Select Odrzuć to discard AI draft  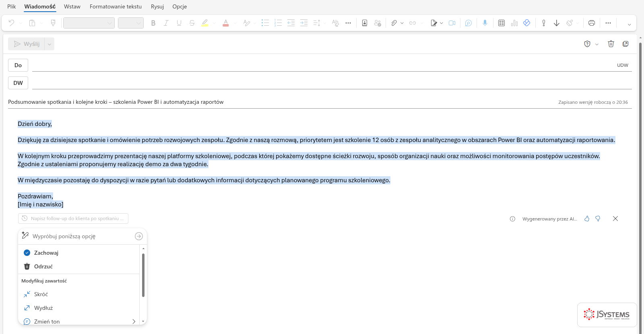(x=80, y=266)
